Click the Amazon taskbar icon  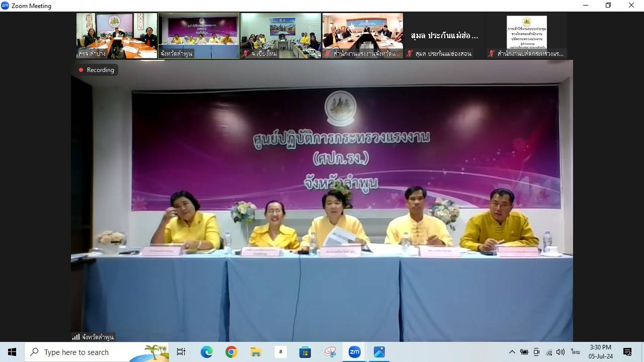281,352
